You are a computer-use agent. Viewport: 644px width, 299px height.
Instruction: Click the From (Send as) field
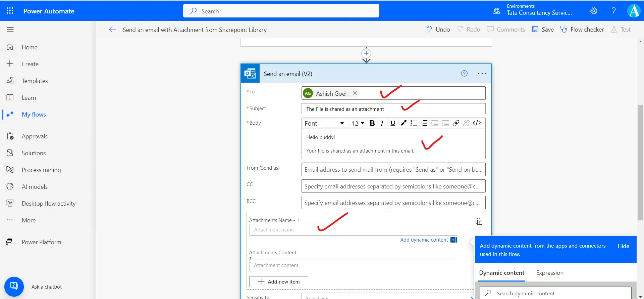click(x=393, y=169)
